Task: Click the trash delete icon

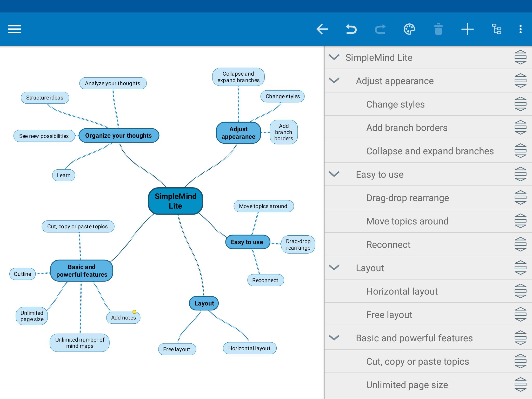Action: coord(438,29)
